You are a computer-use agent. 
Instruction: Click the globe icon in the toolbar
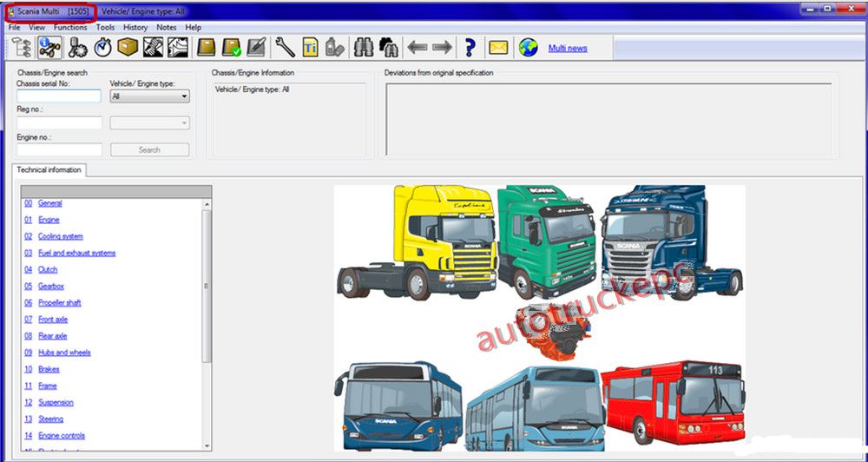tap(528, 48)
